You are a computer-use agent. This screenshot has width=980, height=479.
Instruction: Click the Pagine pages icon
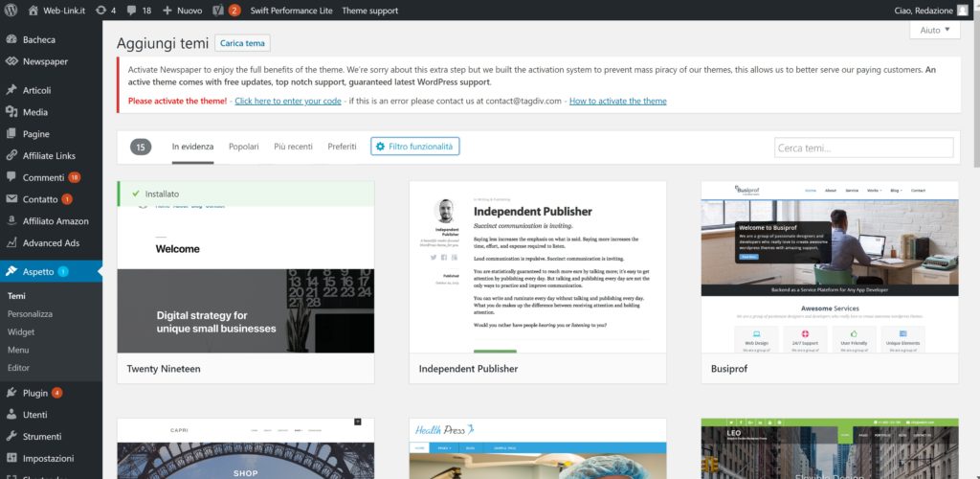click(x=11, y=134)
